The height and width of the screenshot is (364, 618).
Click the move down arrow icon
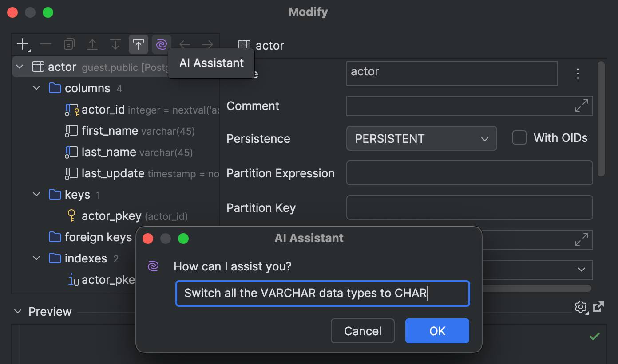click(x=115, y=44)
